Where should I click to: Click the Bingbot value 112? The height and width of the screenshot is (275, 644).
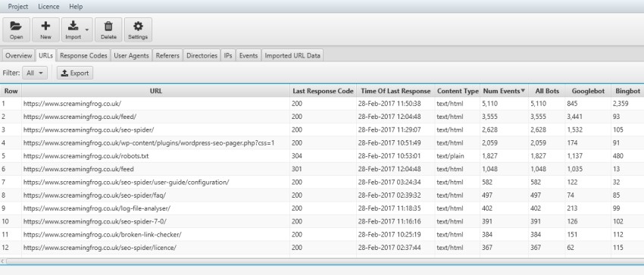point(617,235)
